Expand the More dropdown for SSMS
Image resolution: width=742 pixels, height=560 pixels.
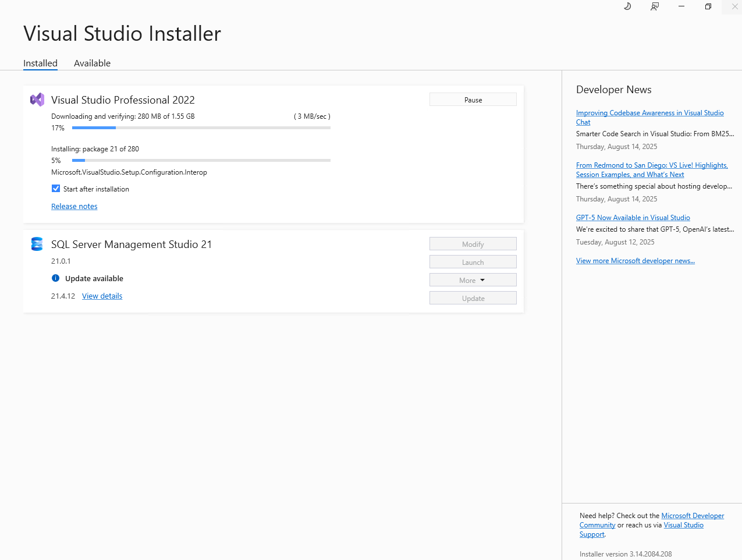[x=473, y=280]
